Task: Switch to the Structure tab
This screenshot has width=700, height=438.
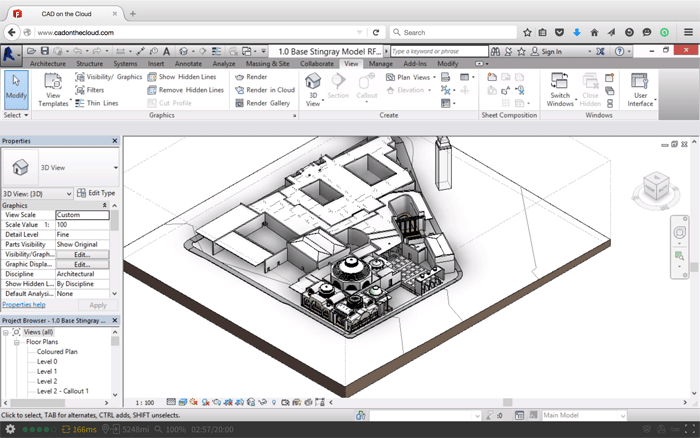Action: point(89,64)
